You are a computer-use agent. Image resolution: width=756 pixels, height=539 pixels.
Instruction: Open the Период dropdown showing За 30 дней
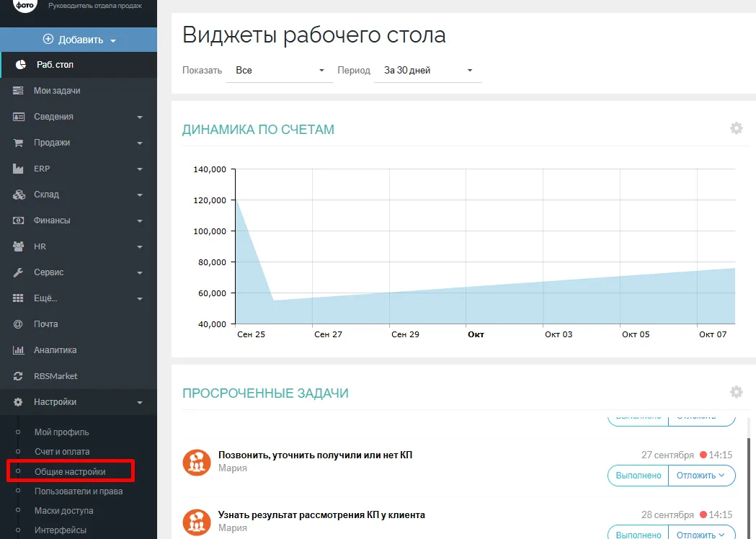[428, 71]
